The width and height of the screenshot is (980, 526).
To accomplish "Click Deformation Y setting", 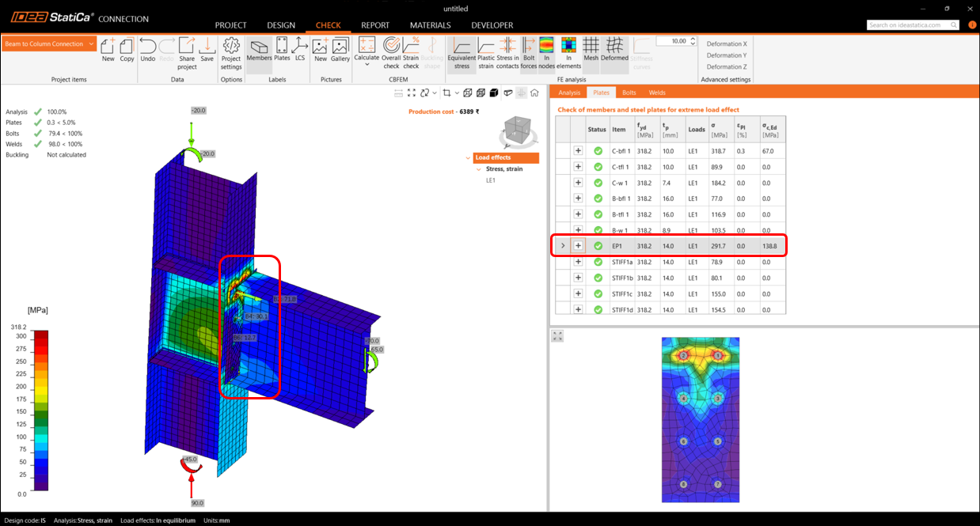I will [x=726, y=55].
